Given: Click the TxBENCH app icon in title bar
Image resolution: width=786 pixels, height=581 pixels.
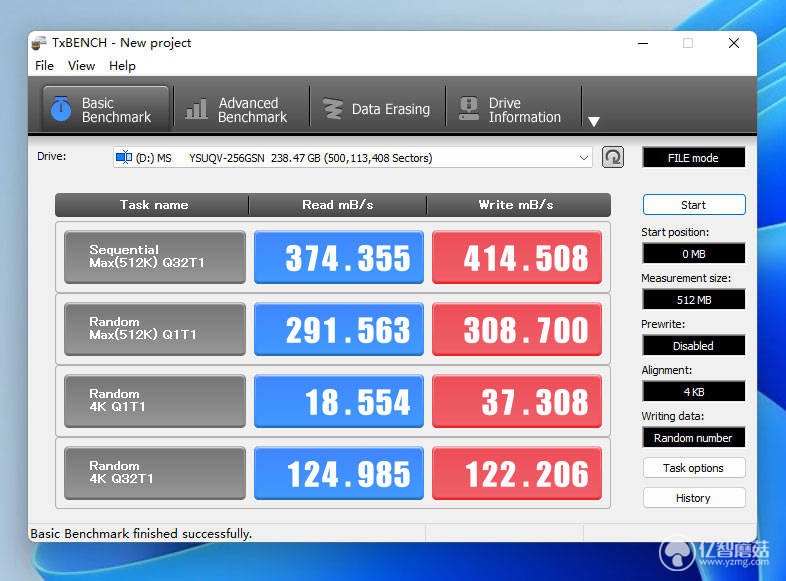Looking at the screenshot, I should (x=39, y=43).
